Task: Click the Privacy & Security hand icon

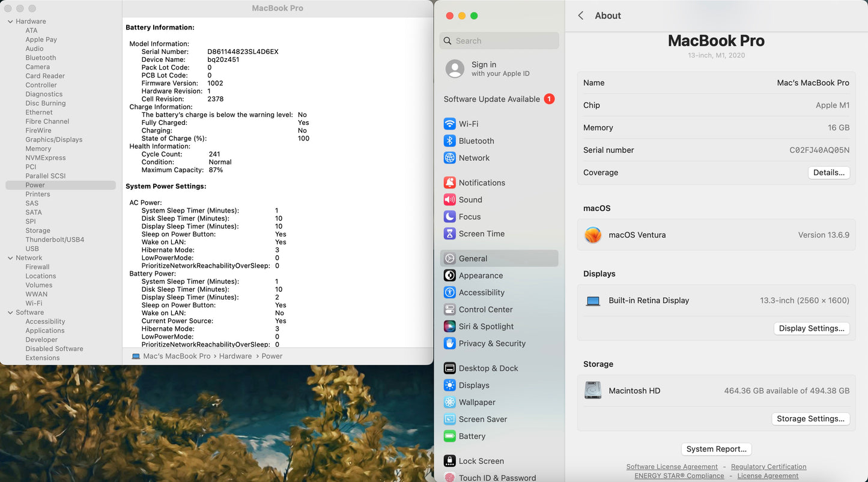Action: (x=449, y=343)
